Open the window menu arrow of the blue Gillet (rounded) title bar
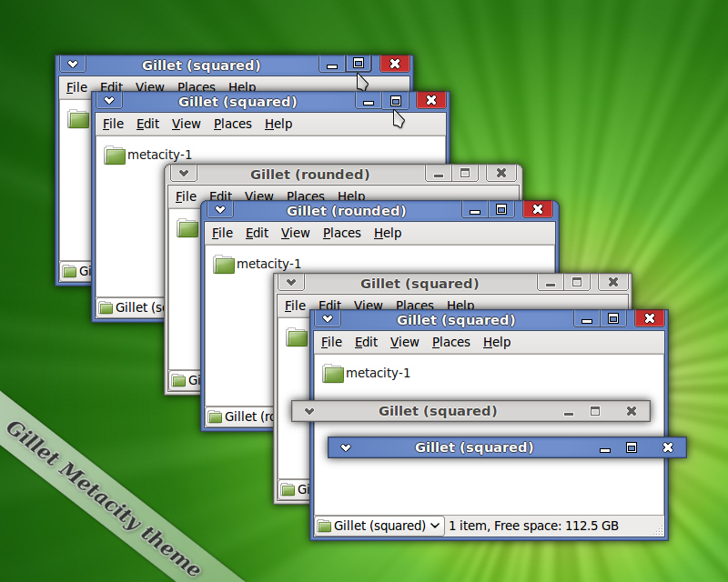Image resolution: width=728 pixels, height=582 pixels. pyautogui.click(x=220, y=209)
